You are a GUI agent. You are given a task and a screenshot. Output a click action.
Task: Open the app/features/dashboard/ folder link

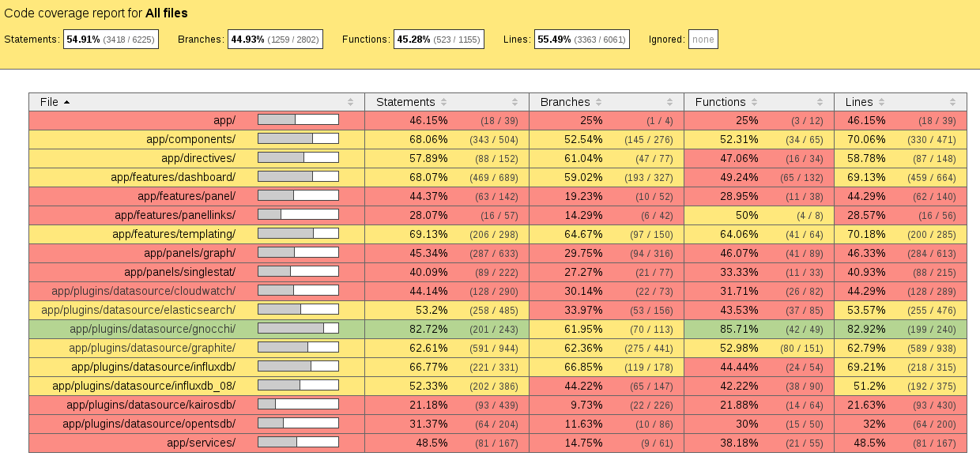tap(173, 177)
